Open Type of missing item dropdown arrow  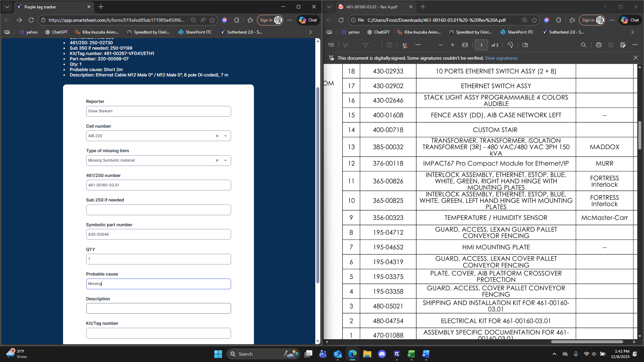[225, 161]
